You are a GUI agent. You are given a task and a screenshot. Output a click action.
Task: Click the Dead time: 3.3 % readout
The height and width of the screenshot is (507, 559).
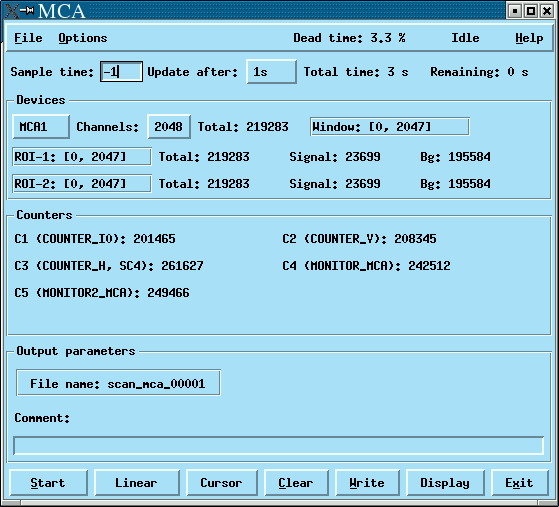349,38
